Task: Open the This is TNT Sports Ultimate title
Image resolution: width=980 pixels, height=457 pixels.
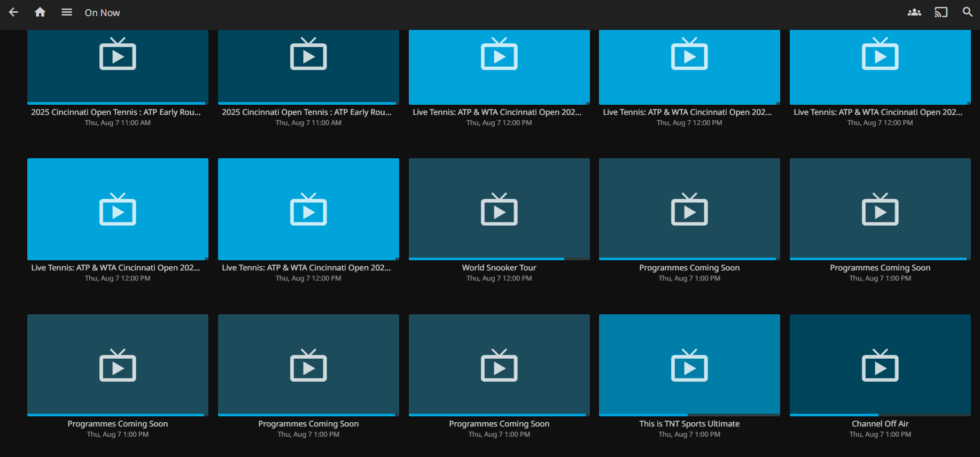Action: coord(689,424)
